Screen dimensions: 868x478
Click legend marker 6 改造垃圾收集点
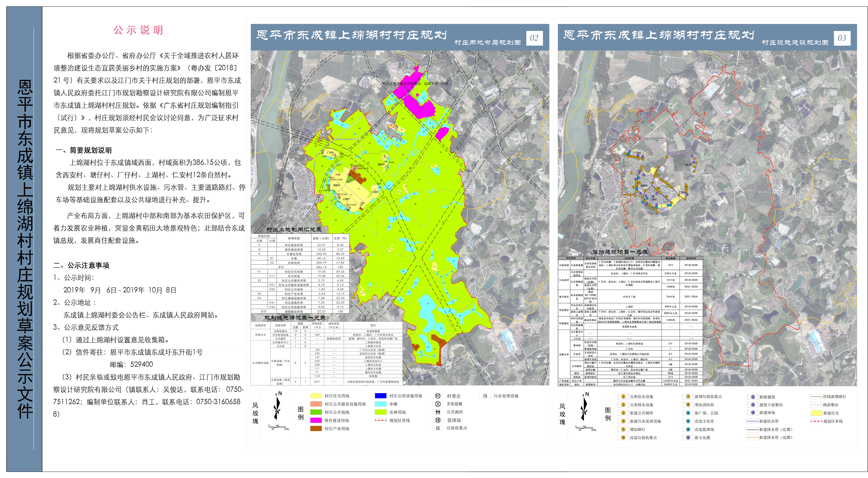(623, 438)
